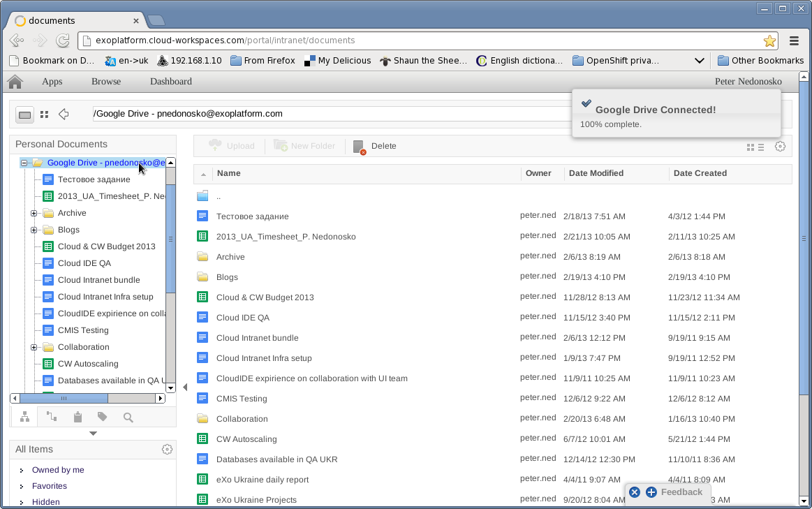Open the Owned by me link
The width and height of the screenshot is (812, 509).
coord(58,470)
